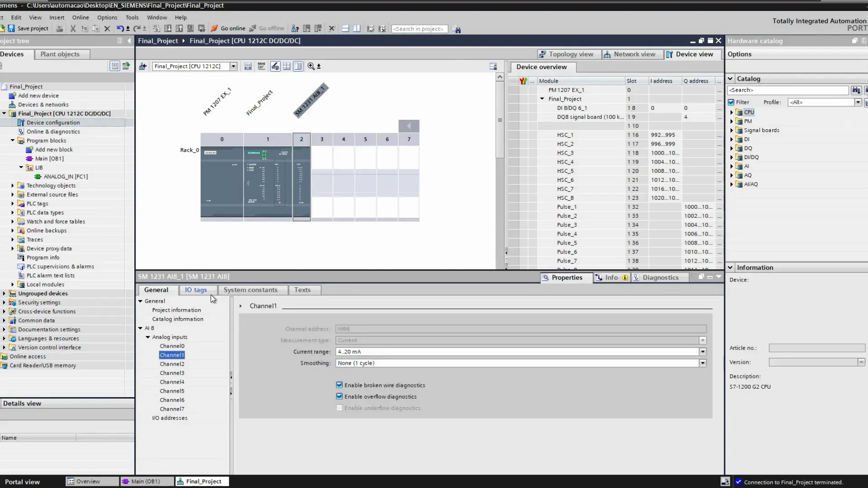This screenshot has width=868, height=488.
Task: Expand the PLC tags tree node
Action: click(13, 203)
